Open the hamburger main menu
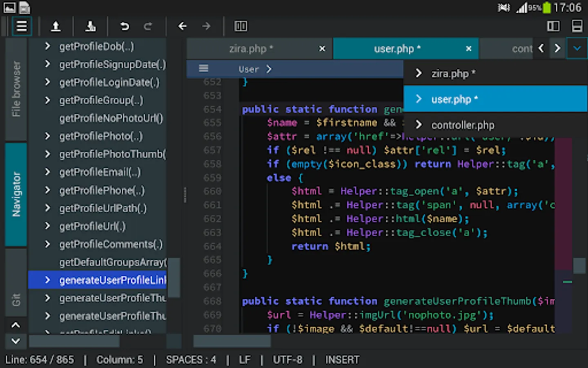 point(21,27)
